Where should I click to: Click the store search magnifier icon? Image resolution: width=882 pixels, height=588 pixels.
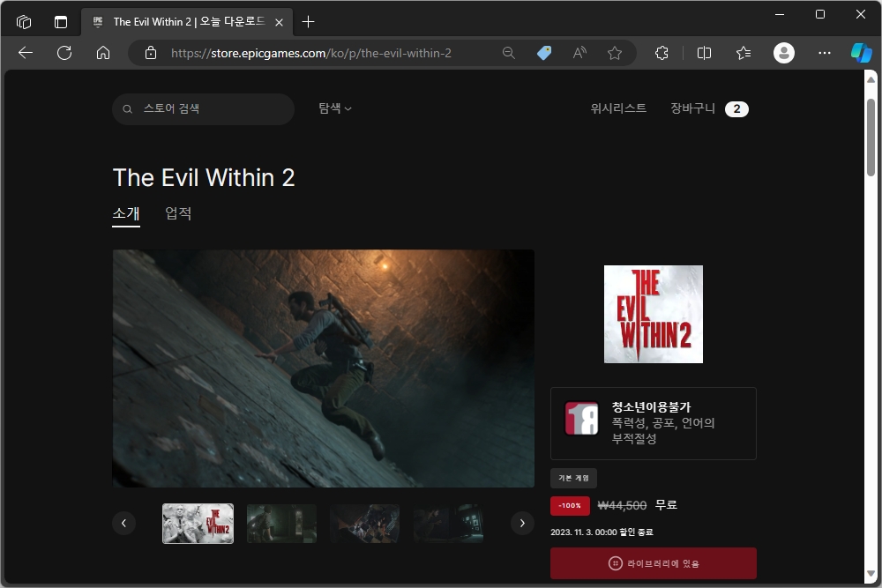coord(128,109)
